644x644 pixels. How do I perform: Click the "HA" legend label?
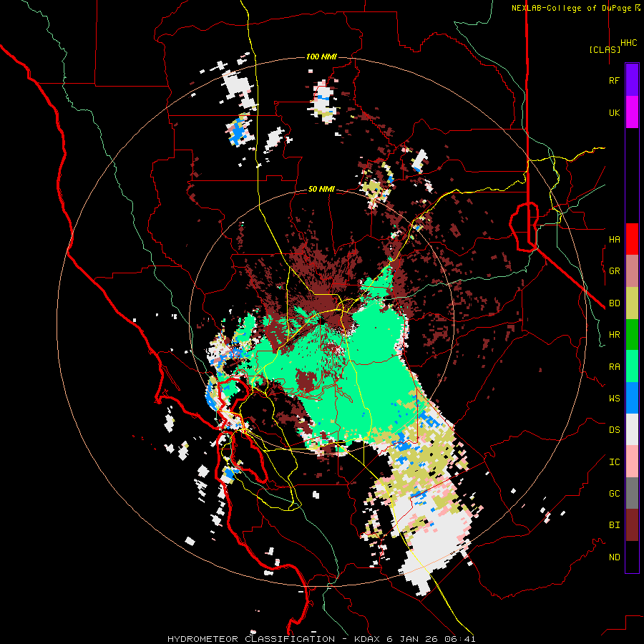click(614, 239)
